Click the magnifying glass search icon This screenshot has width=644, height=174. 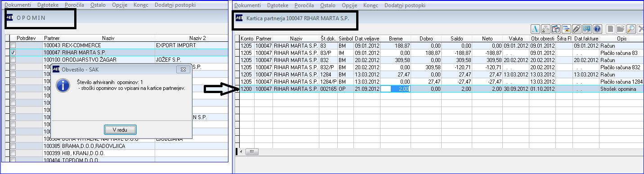point(631,29)
